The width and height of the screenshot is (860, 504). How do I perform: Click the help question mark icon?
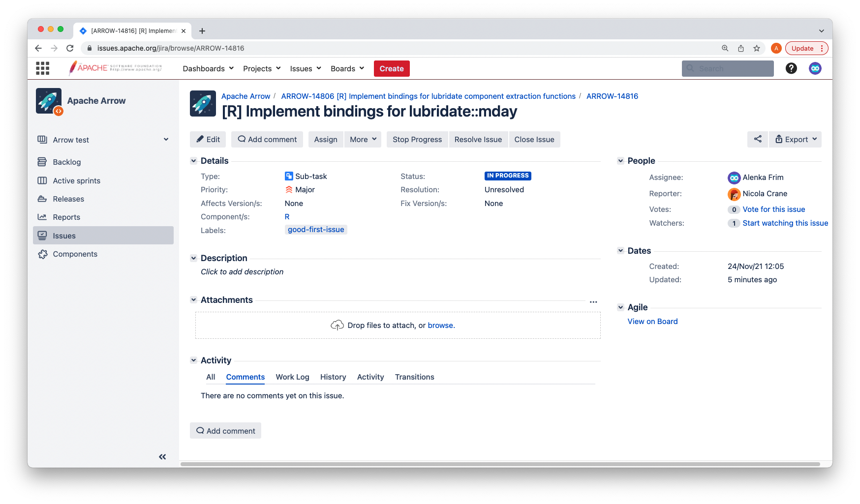[x=791, y=68]
